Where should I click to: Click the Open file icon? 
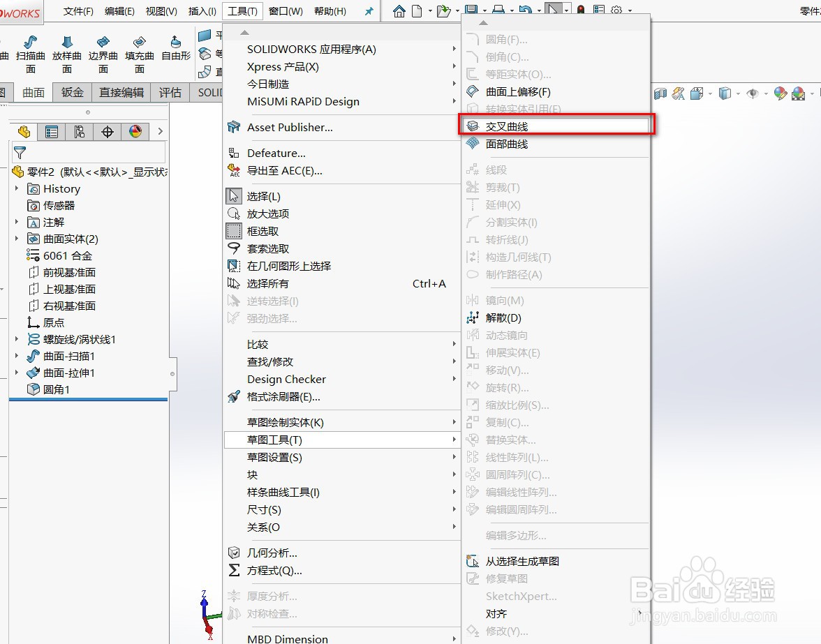point(443,11)
